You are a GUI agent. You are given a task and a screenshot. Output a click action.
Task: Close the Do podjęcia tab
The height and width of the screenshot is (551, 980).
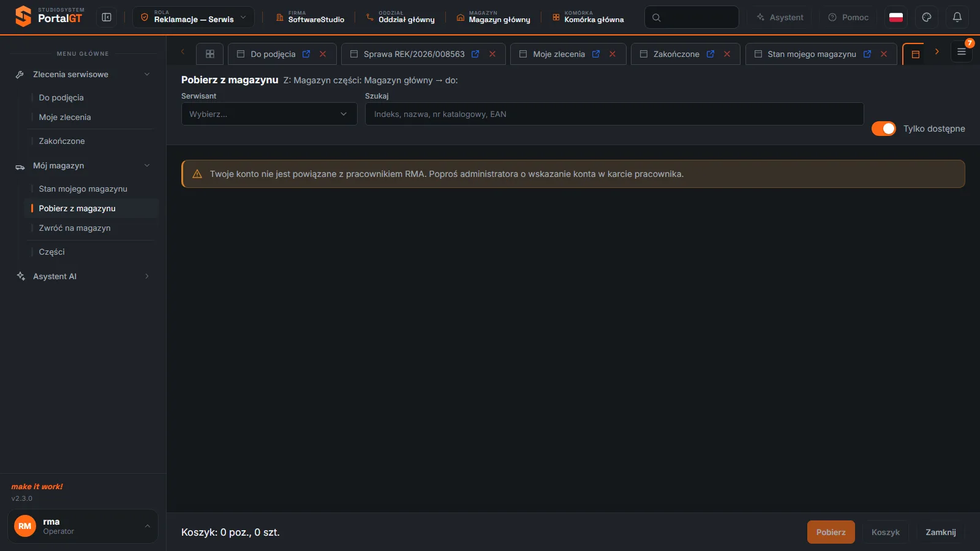click(323, 54)
